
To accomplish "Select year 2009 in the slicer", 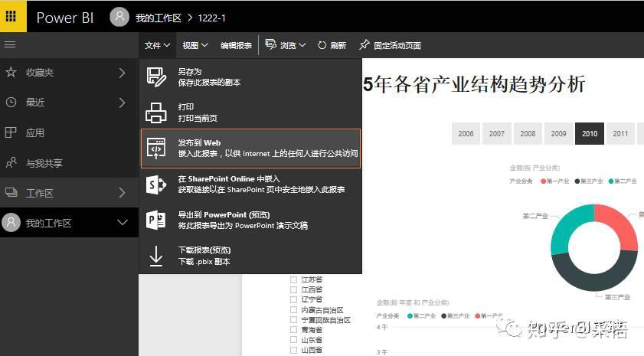I will (x=558, y=133).
